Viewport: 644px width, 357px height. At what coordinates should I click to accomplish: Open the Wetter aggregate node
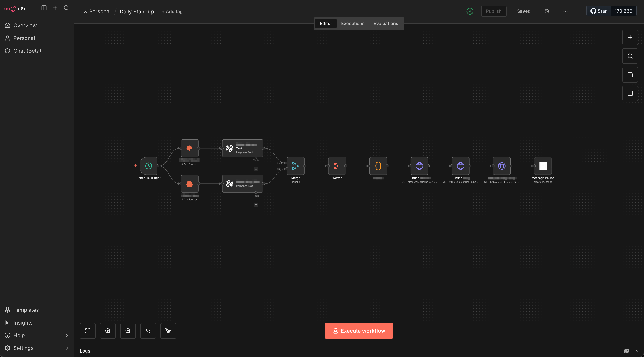[x=337, y=166]
